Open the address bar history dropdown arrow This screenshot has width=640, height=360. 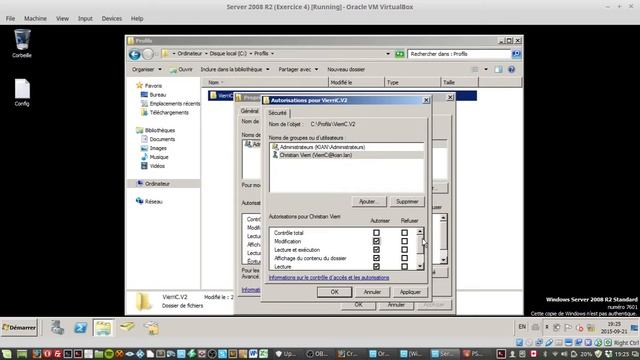388,54
